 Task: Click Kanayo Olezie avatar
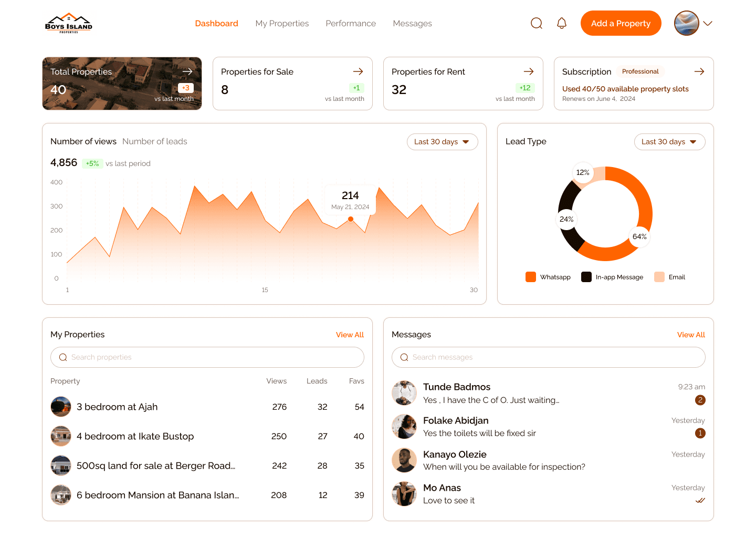click(x=404, y=460)
